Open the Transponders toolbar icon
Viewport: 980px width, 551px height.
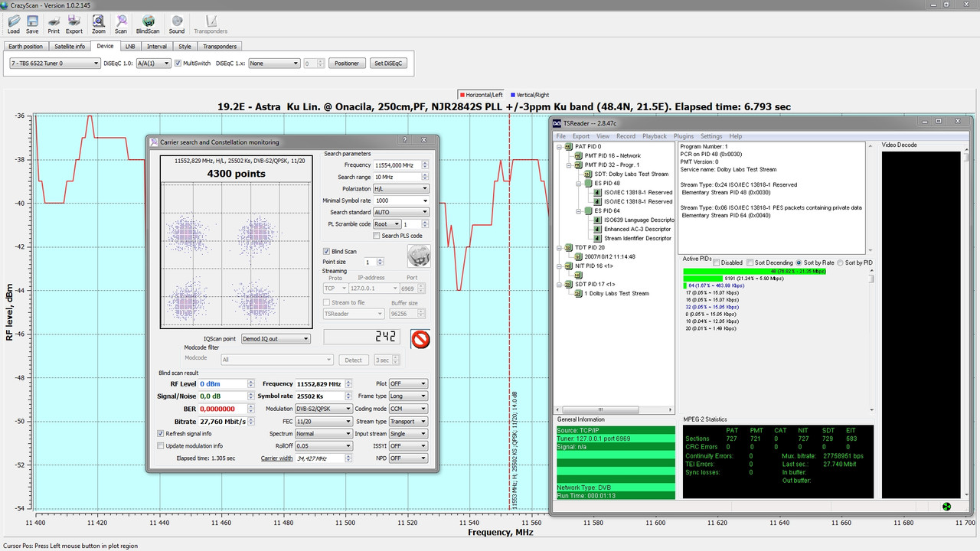click(210, 23)
